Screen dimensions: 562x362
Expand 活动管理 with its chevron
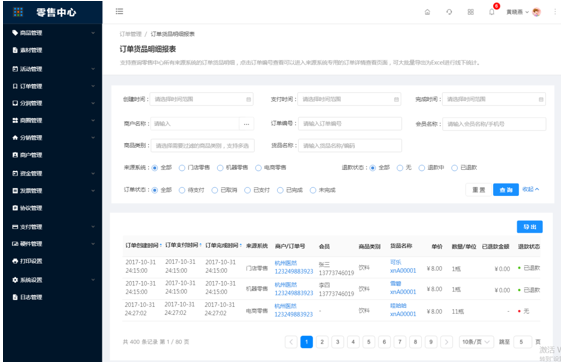93,69
